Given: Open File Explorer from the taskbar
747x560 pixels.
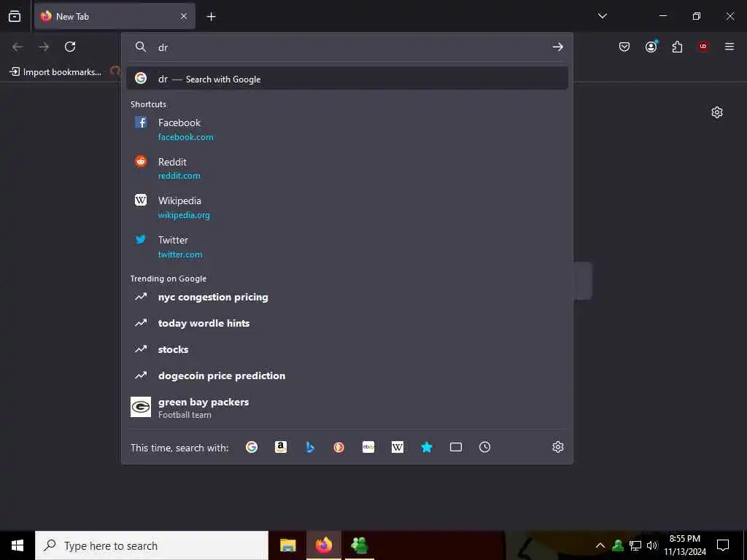Looking at the screenshot, I should (287, 545).
